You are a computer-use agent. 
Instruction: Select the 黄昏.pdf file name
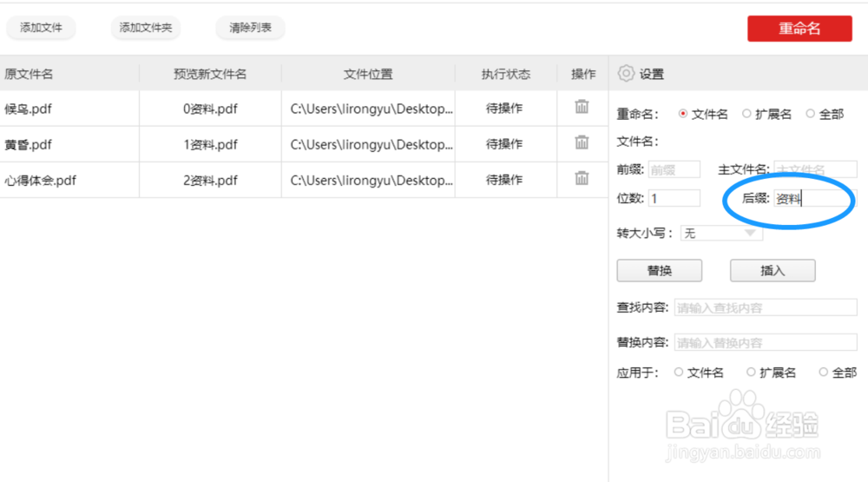tap(29, 144)
